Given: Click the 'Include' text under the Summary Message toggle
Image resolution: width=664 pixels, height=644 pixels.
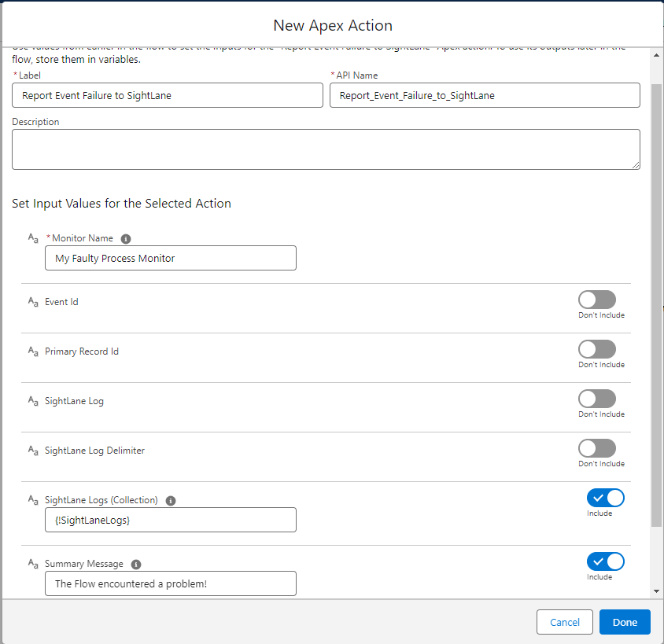Looking at the screenshot, I should [599, 577].
